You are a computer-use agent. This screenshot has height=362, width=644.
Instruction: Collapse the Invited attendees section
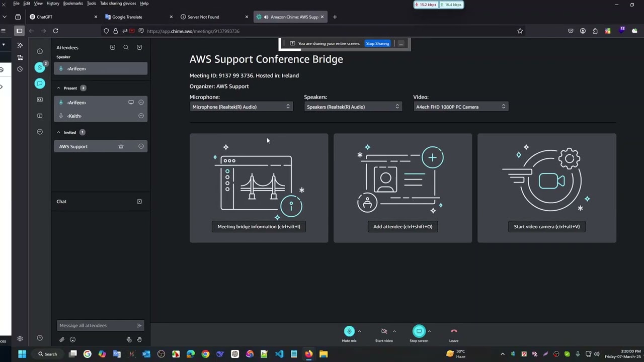58,132
